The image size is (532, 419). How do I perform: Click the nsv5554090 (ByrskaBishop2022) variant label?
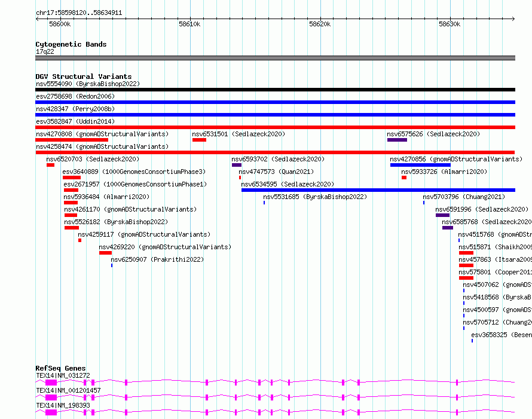pyautogui.click(x=88, y=84)
